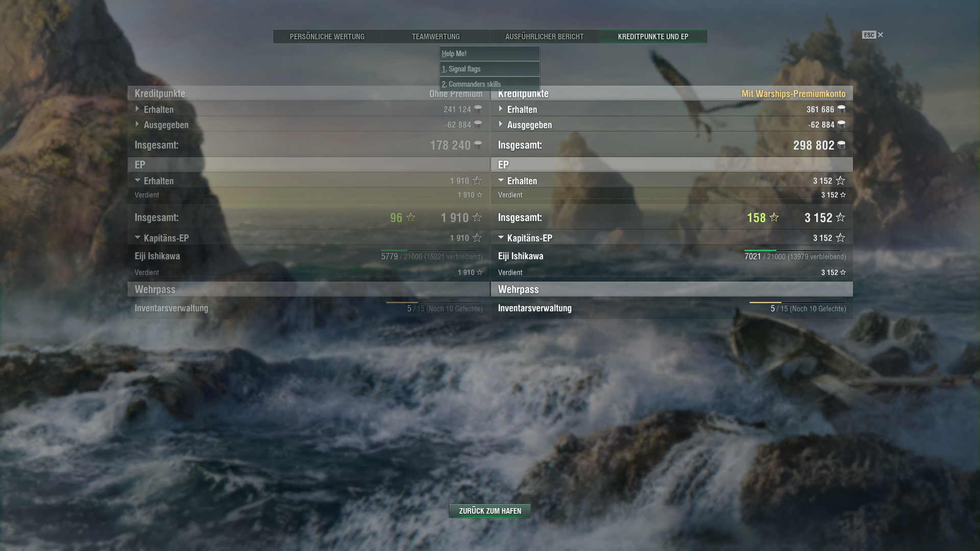Click the premium total credits coin icon
The image size is (980, 551).
tap(841, 145)
